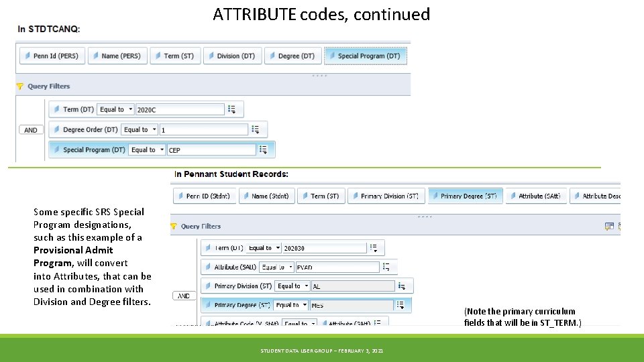Toggle the AND operator in Pennant filters
Screen dimensions: 644x362
point(184,296)
